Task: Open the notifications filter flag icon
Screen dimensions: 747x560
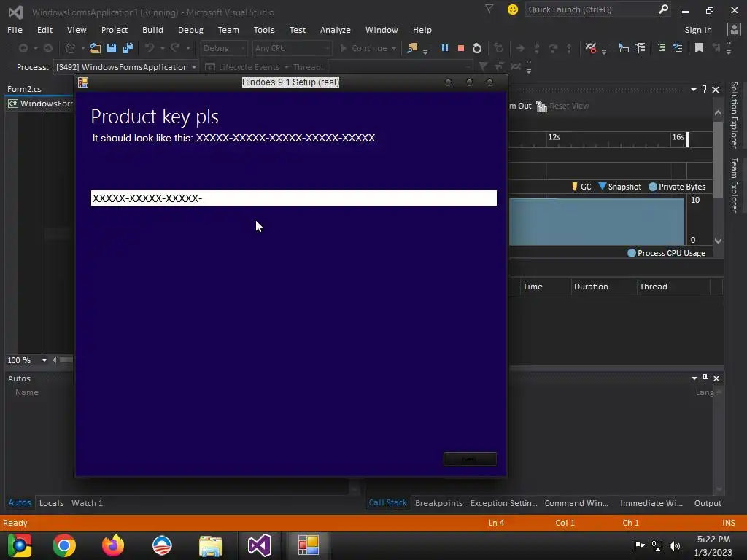Action: point(489,9)
